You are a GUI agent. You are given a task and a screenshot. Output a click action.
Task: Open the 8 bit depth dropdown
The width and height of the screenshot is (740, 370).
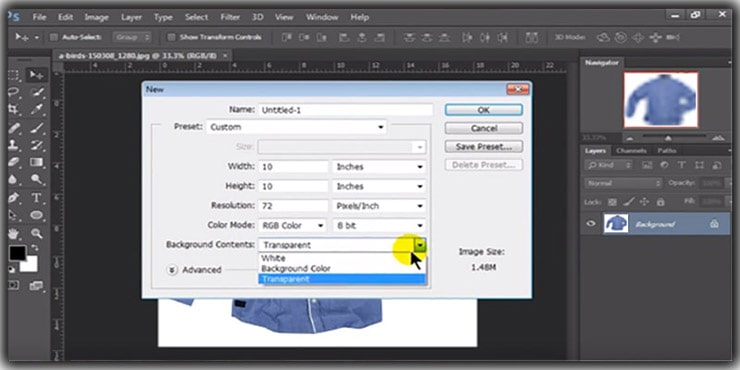coord(379,226)
